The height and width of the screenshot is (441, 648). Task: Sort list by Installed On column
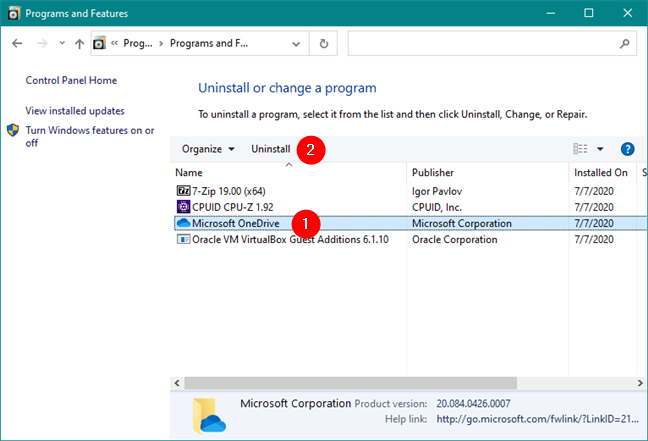pos(603,173)
